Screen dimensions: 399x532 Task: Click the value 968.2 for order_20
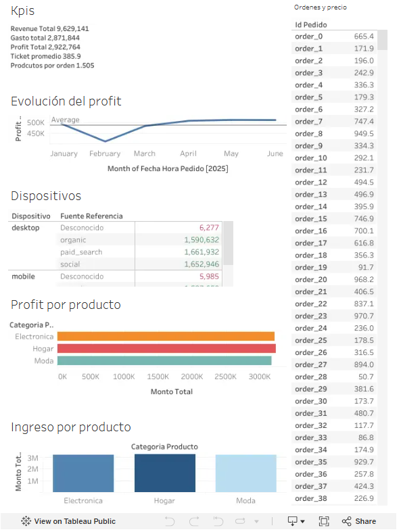pos(364,280)
